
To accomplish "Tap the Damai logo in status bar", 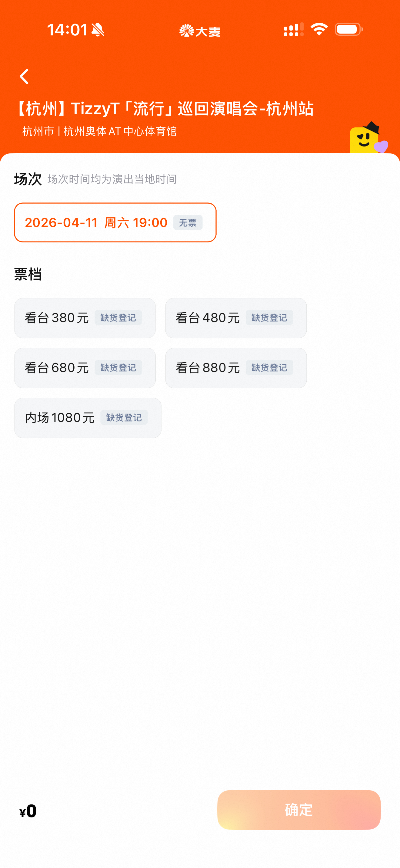I will tap(200, 31).
